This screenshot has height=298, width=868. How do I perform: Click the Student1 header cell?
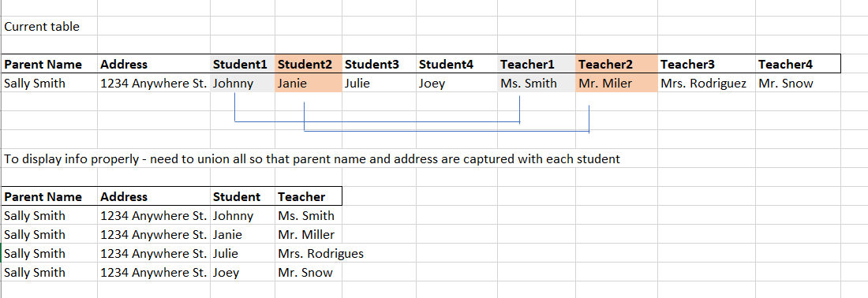[x=242, y=64]
